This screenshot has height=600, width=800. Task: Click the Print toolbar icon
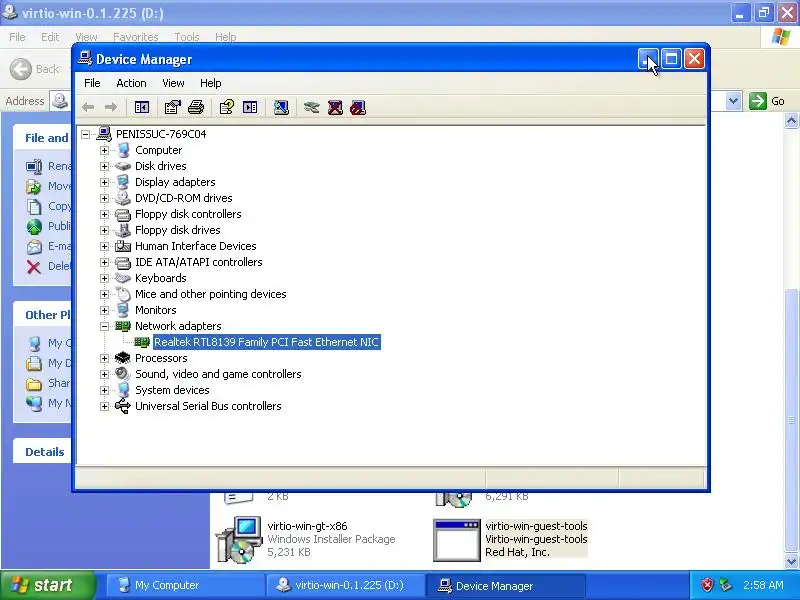click(x=196, y=107)
